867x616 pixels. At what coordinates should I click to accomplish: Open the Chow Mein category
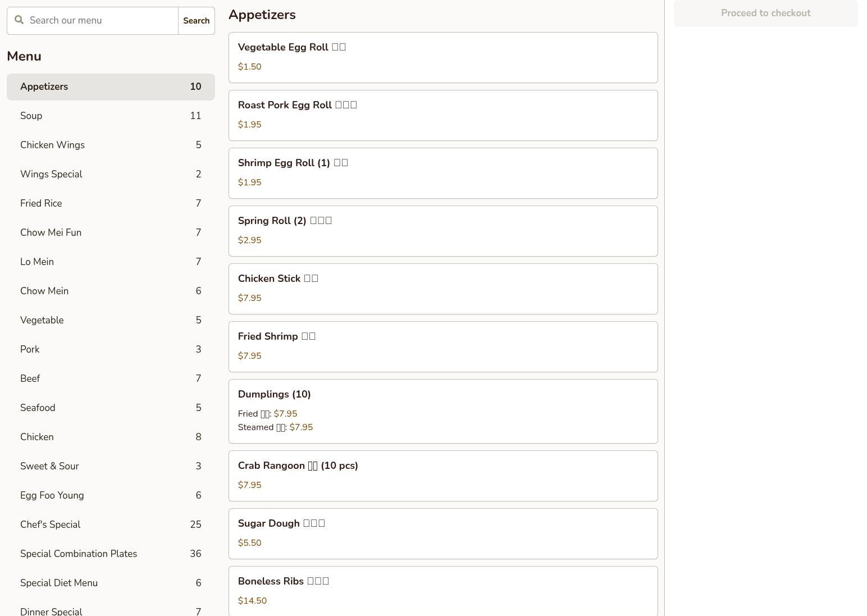pos(111,291)
